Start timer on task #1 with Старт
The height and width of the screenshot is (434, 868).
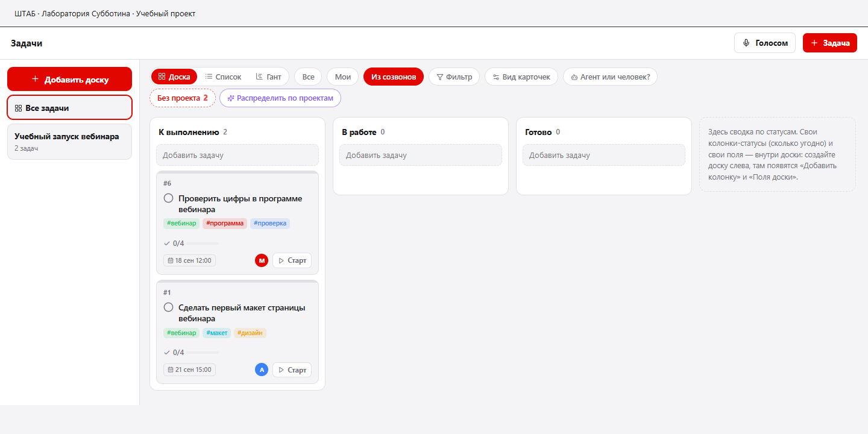click(292, 370)
